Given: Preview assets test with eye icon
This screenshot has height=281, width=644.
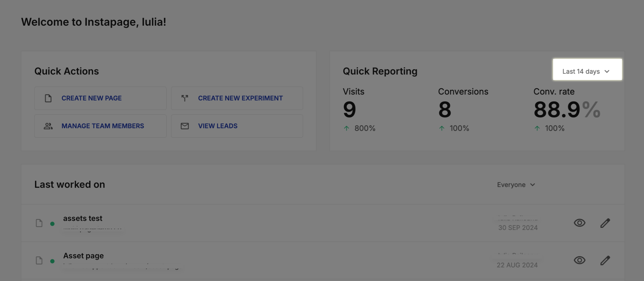Looking at the screenshot, I should click(x=580, y=223).
